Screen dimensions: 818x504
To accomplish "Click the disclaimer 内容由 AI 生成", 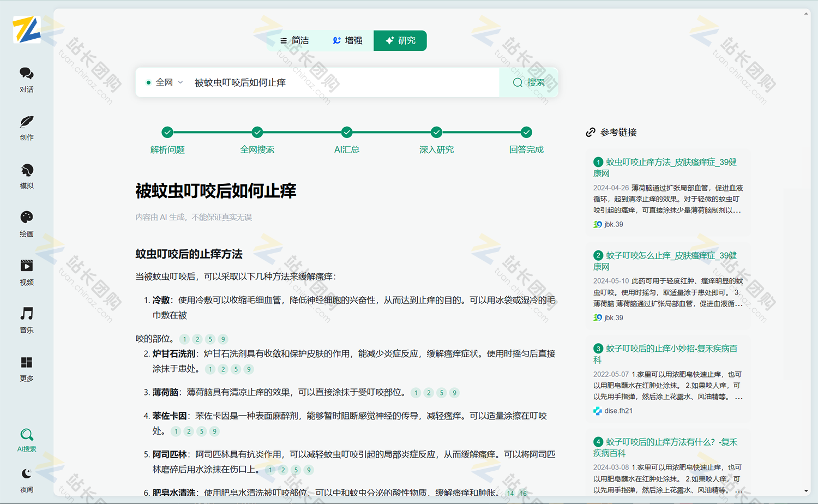I will (x=194, y=217).
